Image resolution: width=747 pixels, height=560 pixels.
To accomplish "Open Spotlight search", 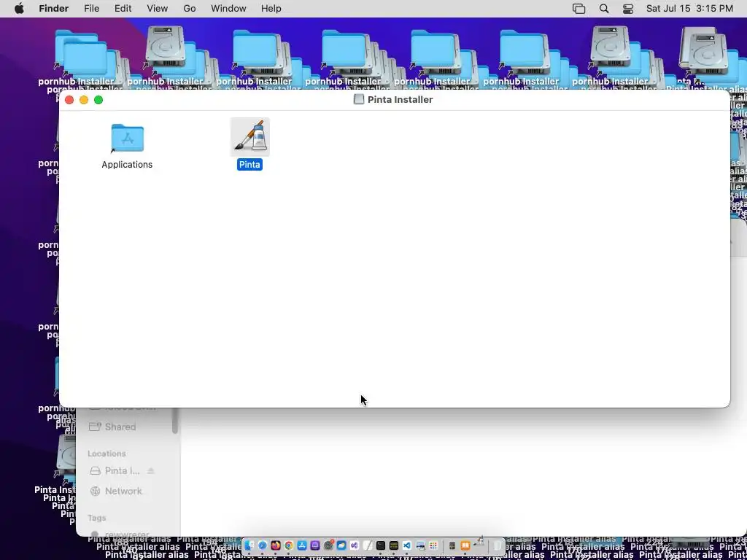I will coord(604,9).
